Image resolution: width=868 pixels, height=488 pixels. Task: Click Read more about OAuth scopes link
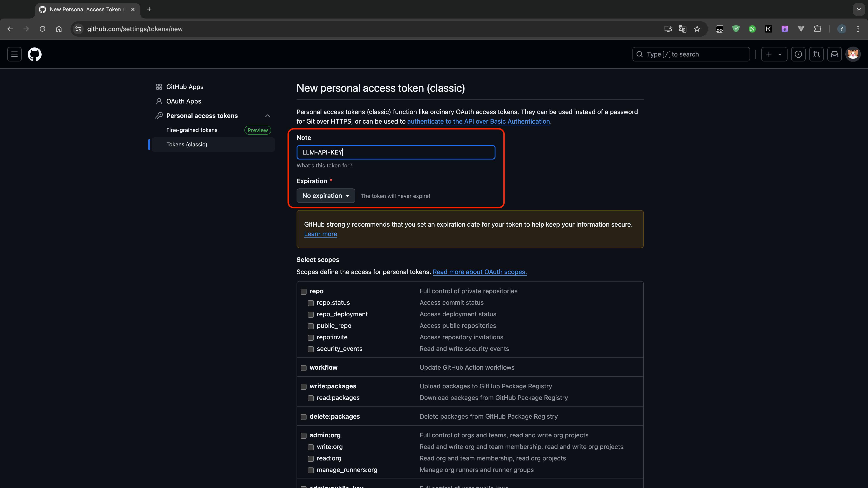(x=479, y=272)
